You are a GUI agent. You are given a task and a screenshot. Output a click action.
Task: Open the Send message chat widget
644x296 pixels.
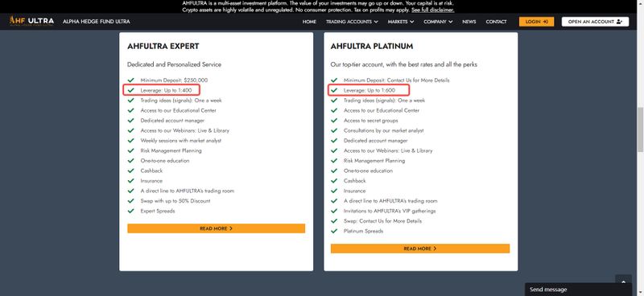(578, 290)
